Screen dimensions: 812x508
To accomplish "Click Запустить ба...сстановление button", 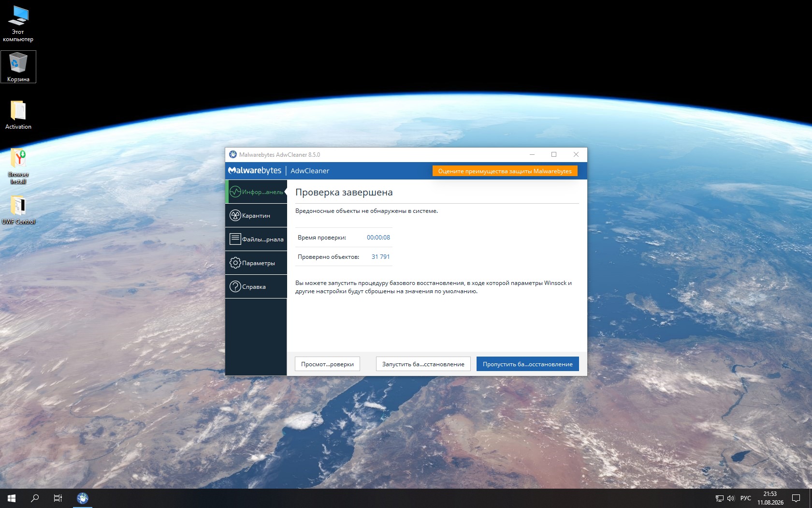I will [423, 364].
